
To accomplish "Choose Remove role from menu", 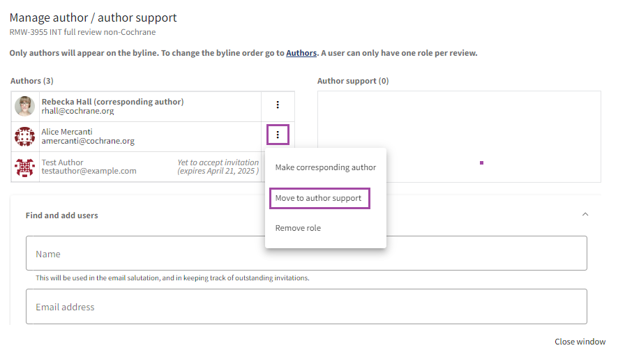I will [298, 228].
